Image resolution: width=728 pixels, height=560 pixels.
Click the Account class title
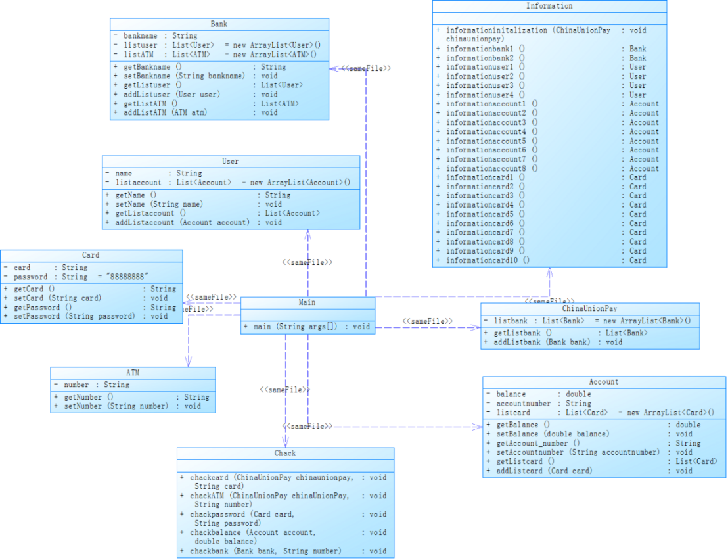coord(604,382)
